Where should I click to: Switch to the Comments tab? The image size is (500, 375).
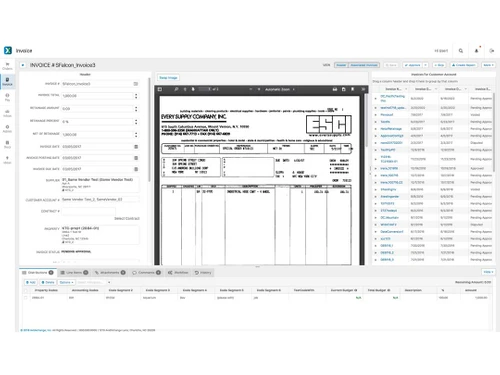click(x=146, y=273)
